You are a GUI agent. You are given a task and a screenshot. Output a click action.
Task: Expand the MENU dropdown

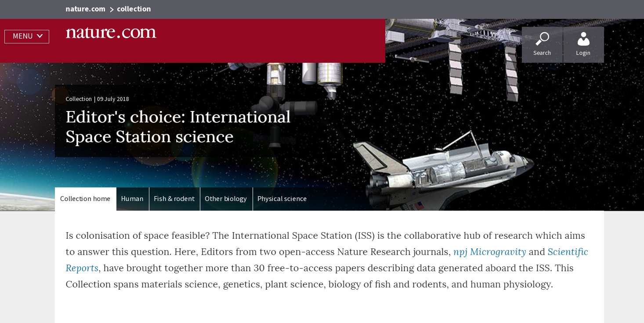(27, 36)
